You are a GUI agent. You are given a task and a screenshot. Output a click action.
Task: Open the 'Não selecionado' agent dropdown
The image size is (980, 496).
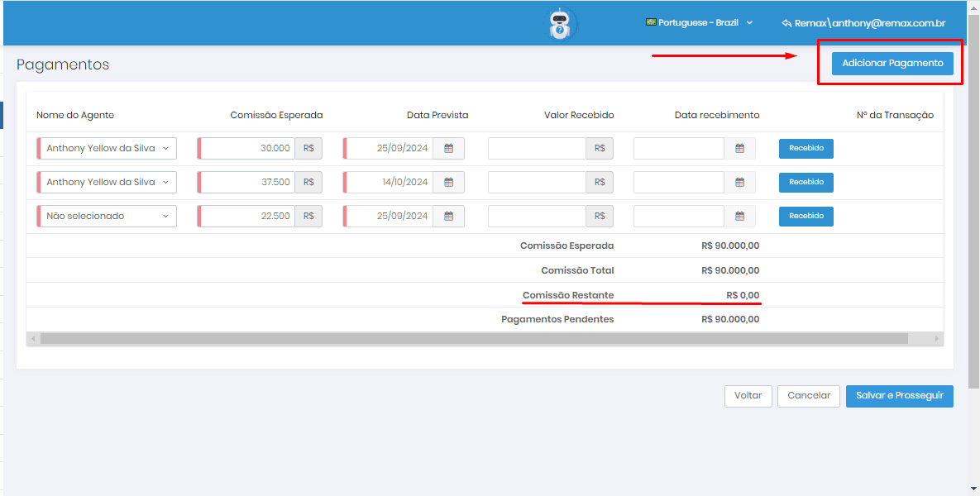click(x=107, y=216)
